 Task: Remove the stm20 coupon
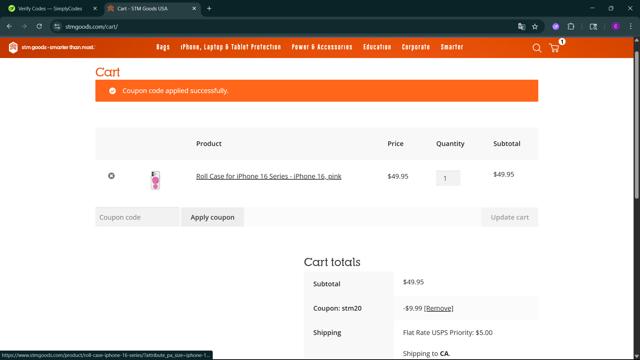click(x=438, y=308)
